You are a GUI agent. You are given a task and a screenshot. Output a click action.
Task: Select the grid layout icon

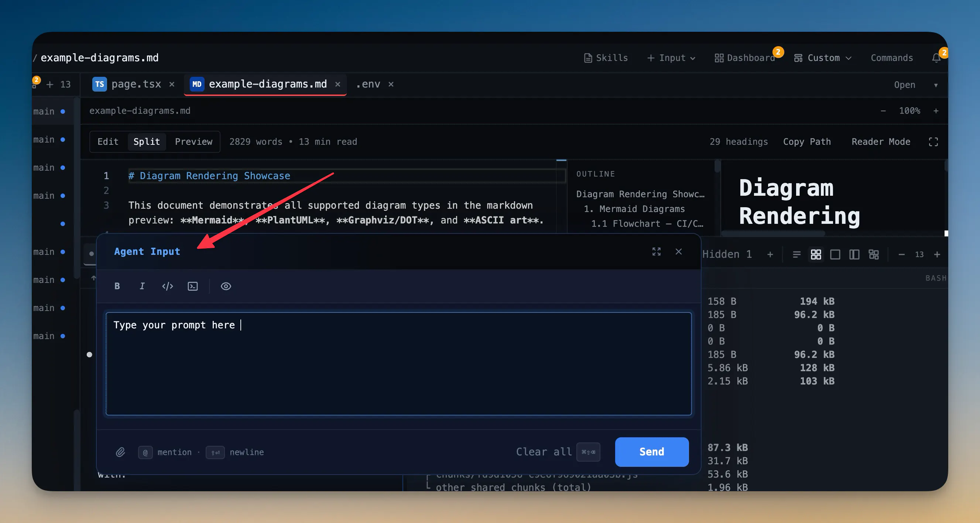(816, 254)
